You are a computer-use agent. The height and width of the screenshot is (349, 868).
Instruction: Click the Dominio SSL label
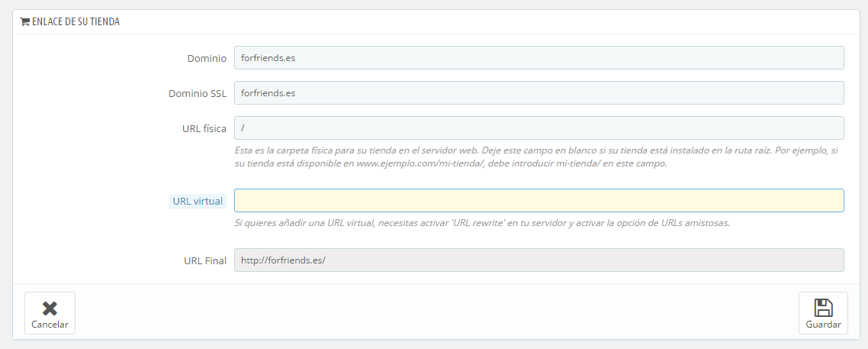[198, 94]
